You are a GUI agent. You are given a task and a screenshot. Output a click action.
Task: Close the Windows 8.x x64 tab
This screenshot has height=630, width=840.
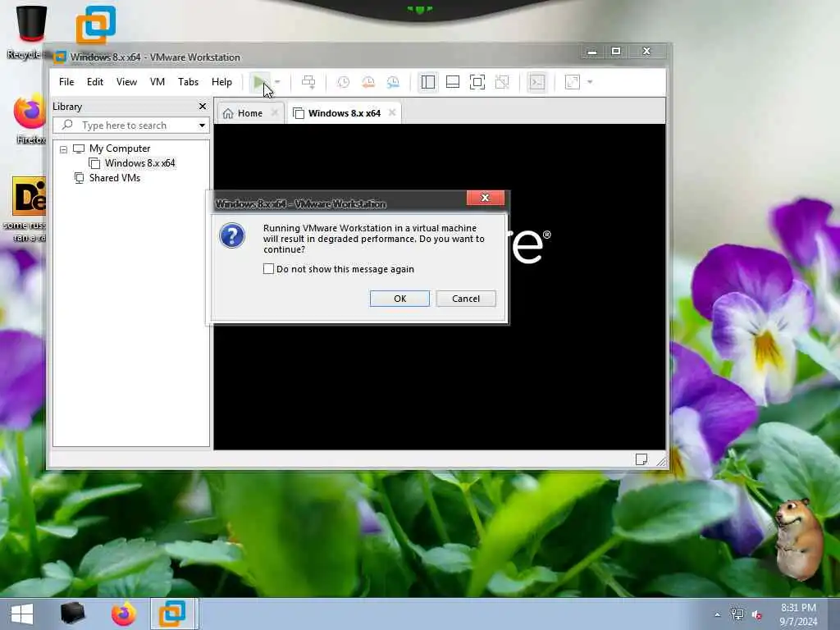[x=392, y=112]
